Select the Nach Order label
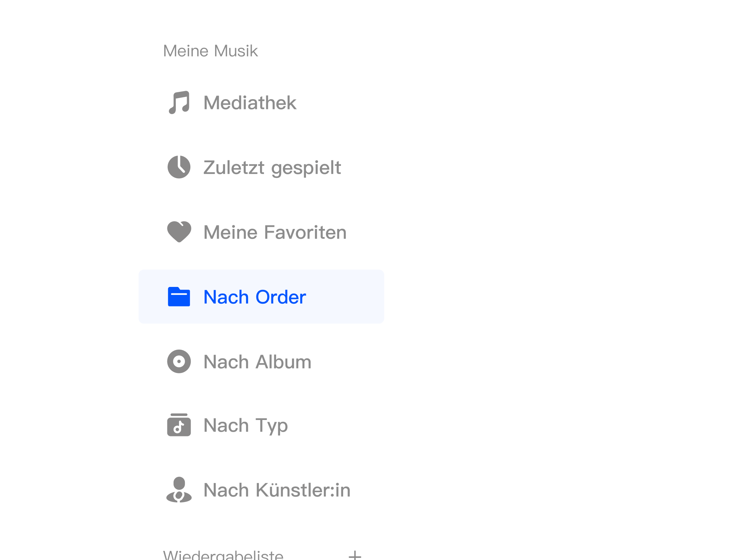 [255, 297]
